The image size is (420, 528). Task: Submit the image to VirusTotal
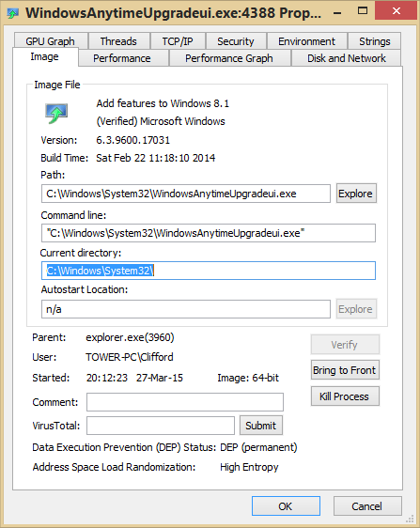[261, 426]
